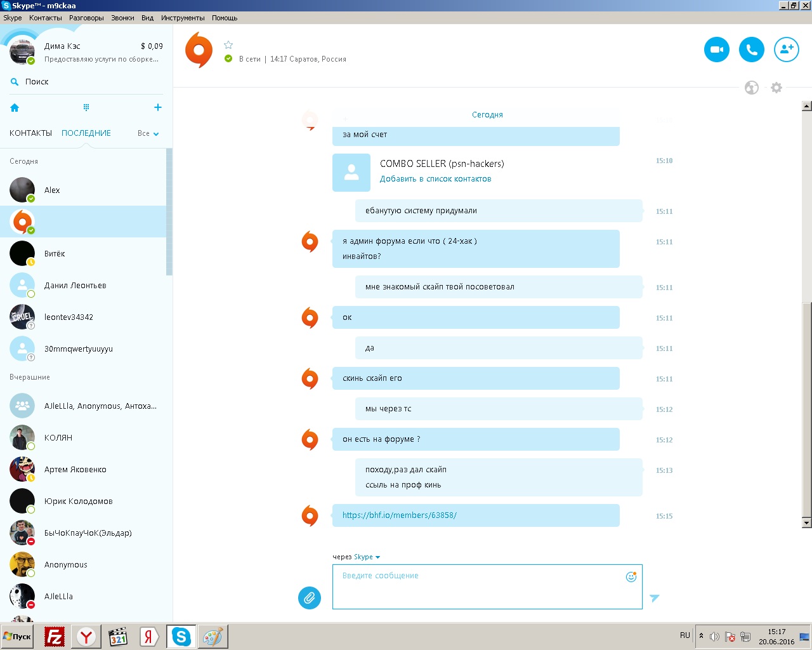
Task: Open the dial pad icon
Action: tap(86, 107)
